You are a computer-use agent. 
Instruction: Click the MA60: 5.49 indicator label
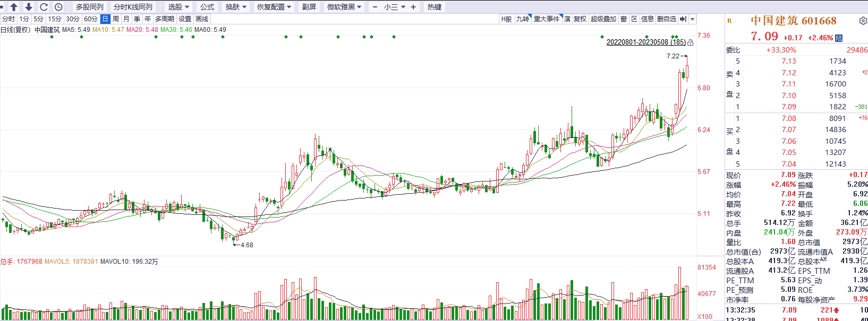coord(210,30)
